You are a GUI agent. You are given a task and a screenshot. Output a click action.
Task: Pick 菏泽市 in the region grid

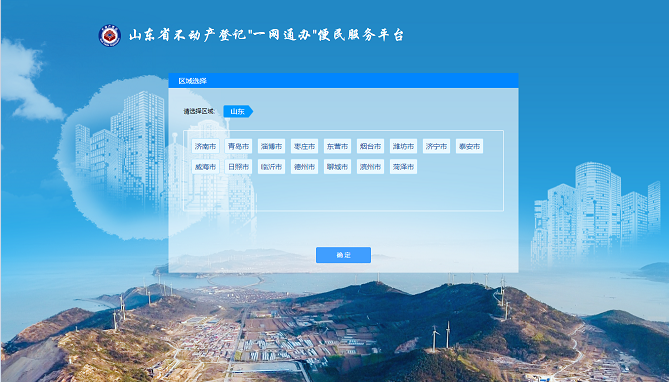tap(403, 167)
